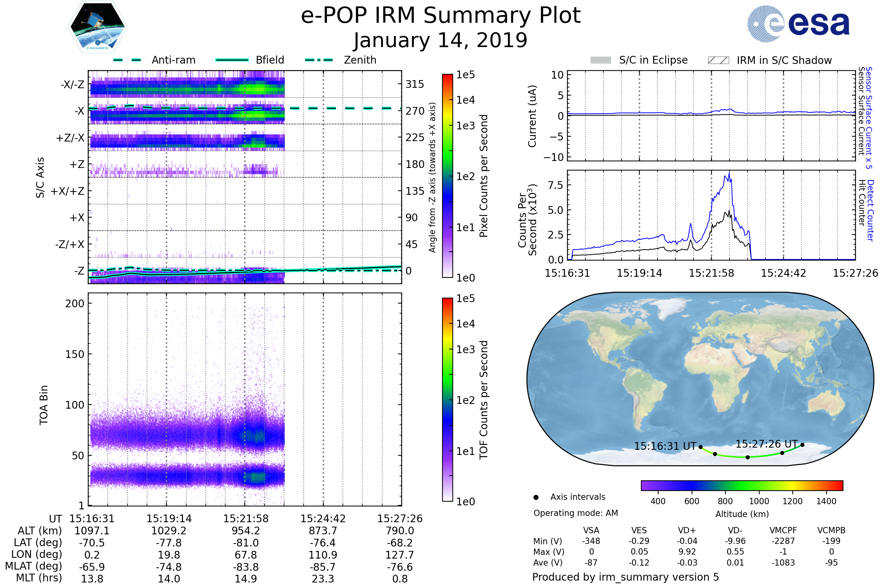The image size is (882, 588).
Task: Click the Pixel Counts per Second colorbar
Action: pyautogui.click(x=447, y=176)
